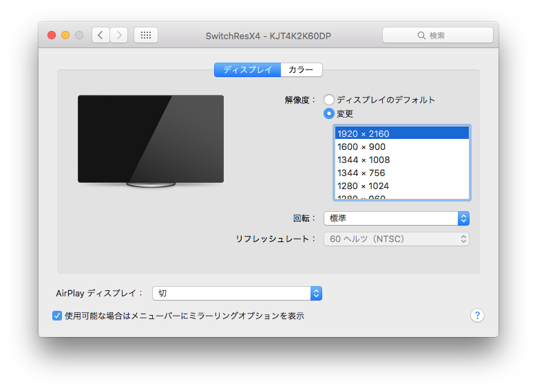Toggle the mirroring options menu bar checkbox

tap(57, 316)
